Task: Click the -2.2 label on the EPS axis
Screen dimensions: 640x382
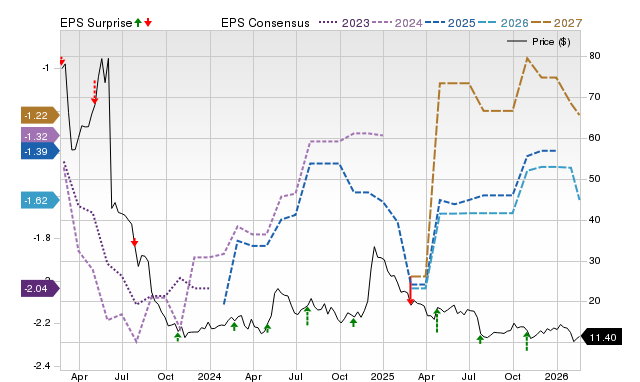Action: tap(41, 323)
